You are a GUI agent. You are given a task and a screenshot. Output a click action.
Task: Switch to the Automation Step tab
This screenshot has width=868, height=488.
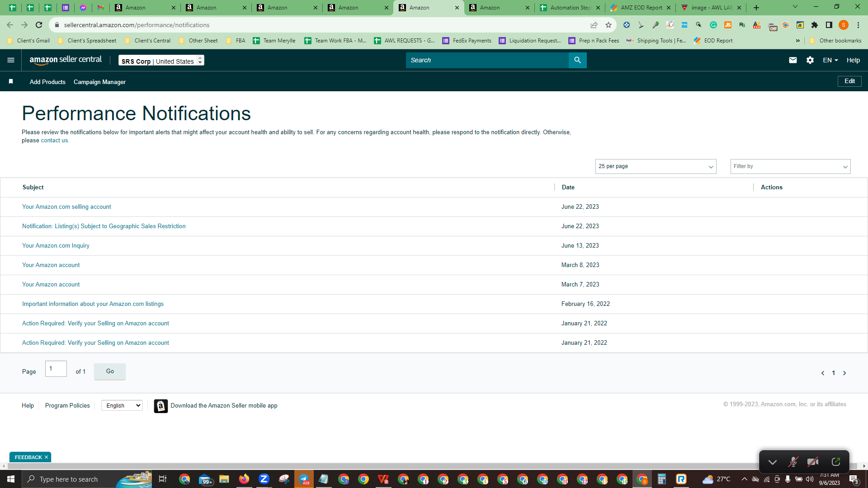[570, 8]
